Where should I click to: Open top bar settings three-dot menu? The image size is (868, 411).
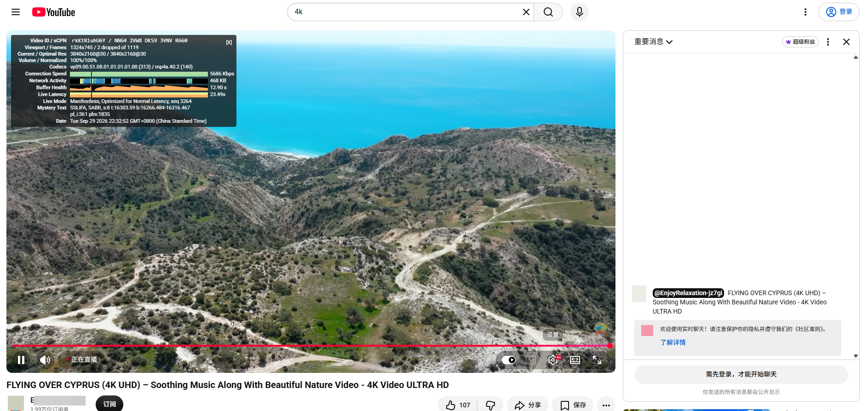[805, 12]
